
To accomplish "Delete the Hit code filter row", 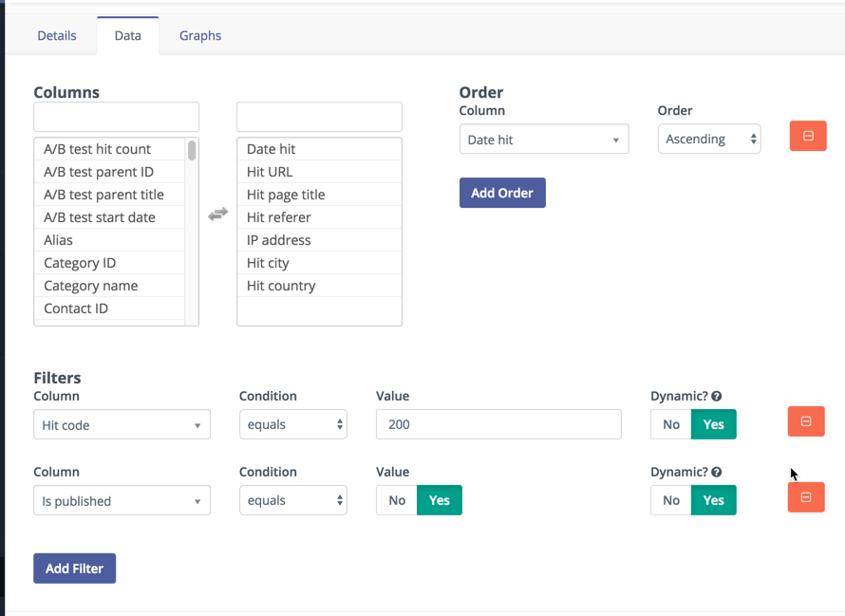I will point(806,421).
